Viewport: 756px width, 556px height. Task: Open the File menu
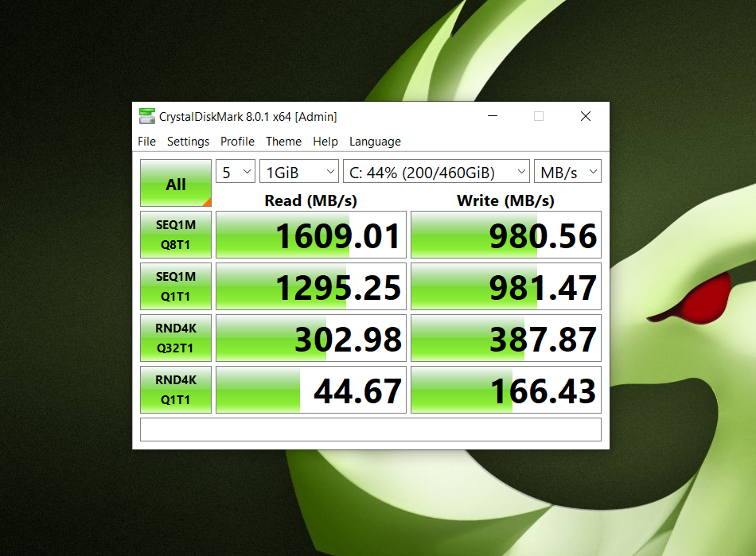(x=146, y=141)
